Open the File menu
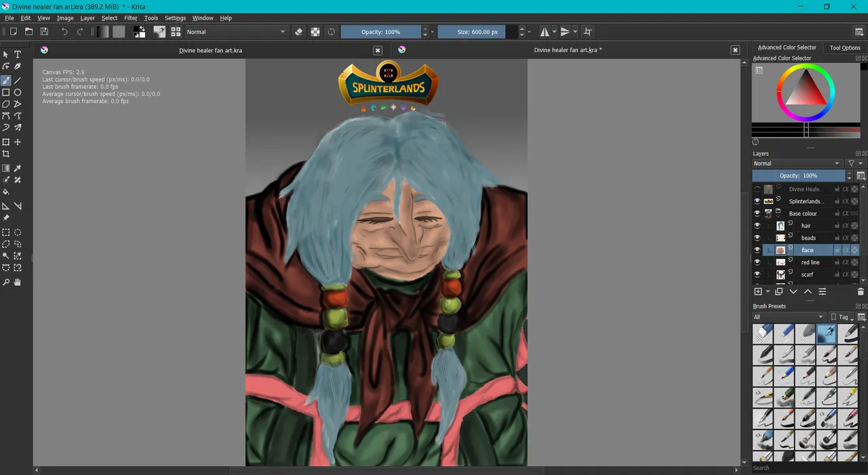 9,18
